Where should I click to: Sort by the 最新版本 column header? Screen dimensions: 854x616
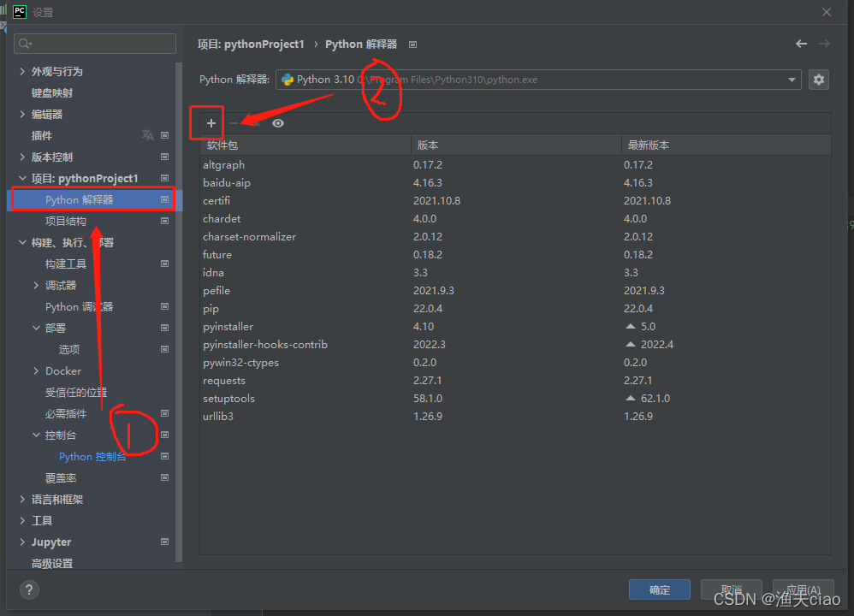(726, 145)
